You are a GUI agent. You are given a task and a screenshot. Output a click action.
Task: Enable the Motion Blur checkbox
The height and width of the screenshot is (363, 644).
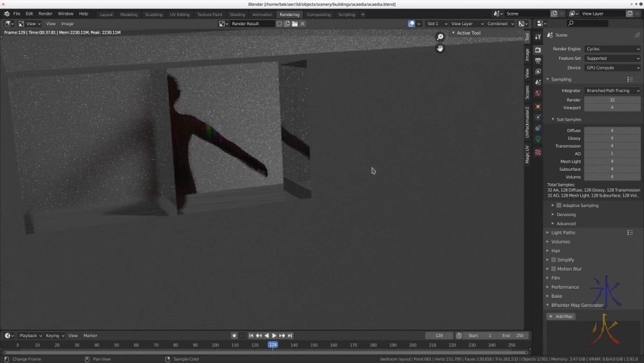(x=553, y=269)
